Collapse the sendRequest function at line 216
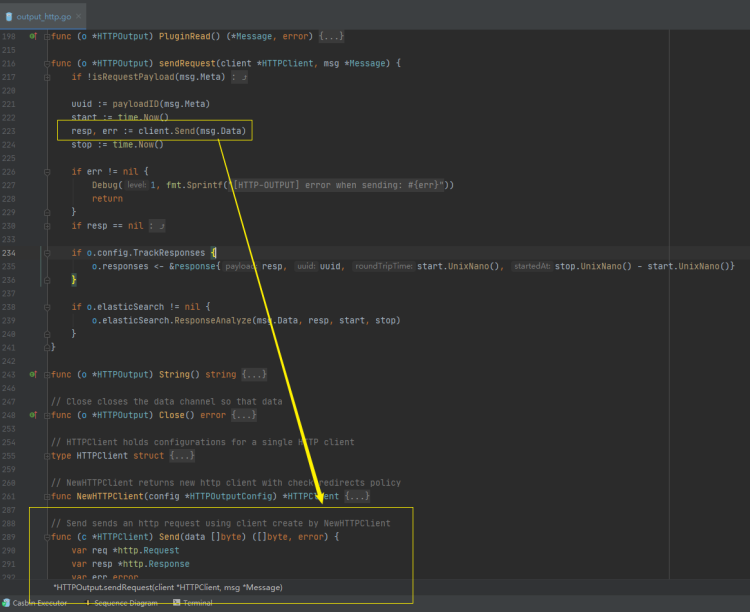The height and width of the screenshot is (612, 750). [47, 64]
